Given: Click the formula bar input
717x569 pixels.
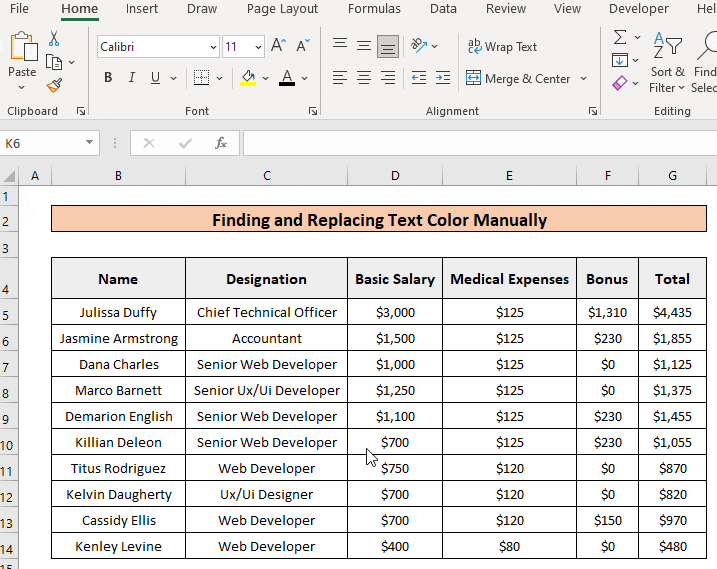Looking at the screenshot, I should [x=480, y=143].
